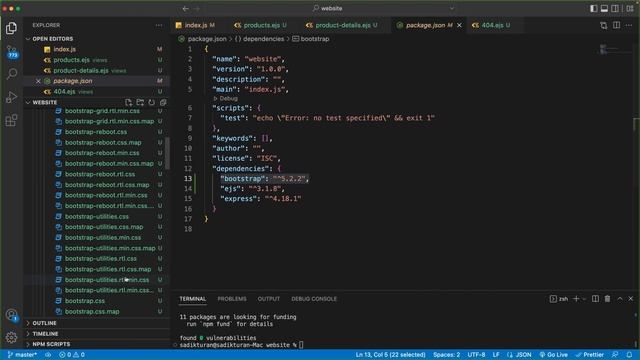
Task: Open bootstrap.css.map file
Action: click(x=92, y=311)
